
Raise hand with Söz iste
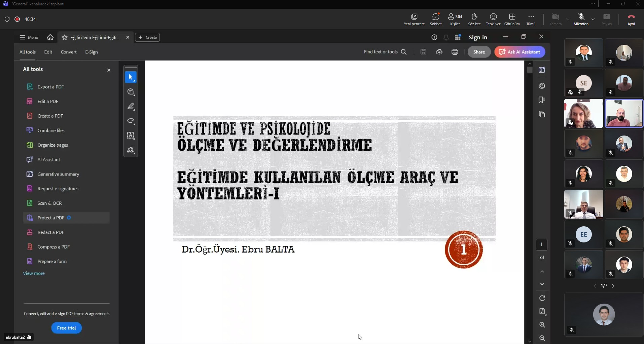pos(474,19)
